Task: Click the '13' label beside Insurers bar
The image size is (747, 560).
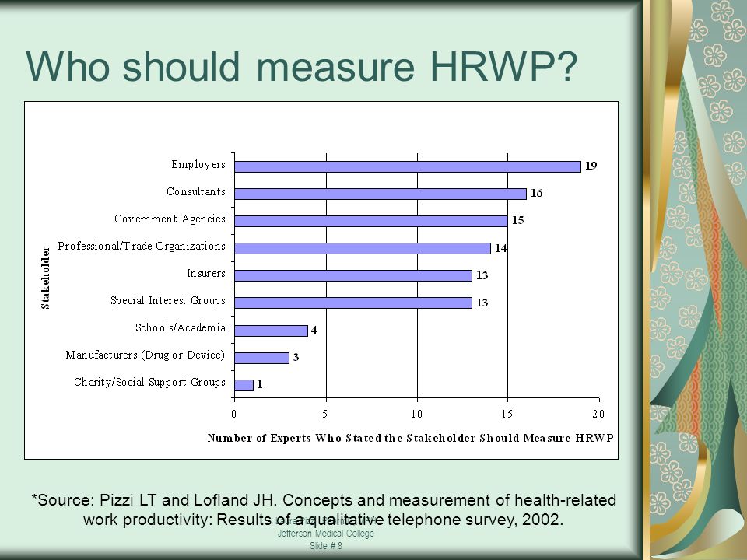Action: tap(482, 275)
